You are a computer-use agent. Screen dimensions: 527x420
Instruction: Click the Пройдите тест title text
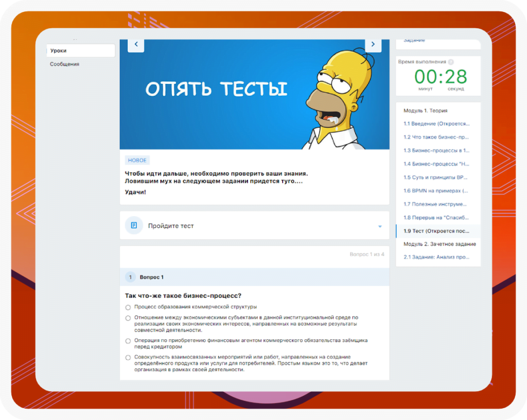tap(171, 226)
